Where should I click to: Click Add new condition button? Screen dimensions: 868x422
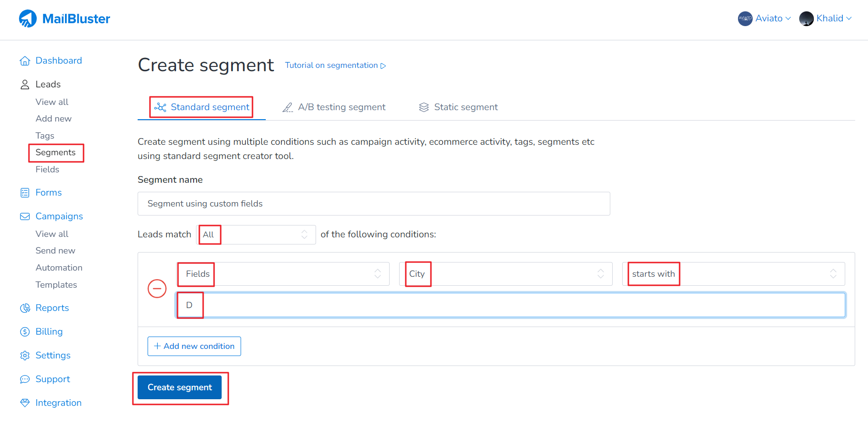coord(194,346)
